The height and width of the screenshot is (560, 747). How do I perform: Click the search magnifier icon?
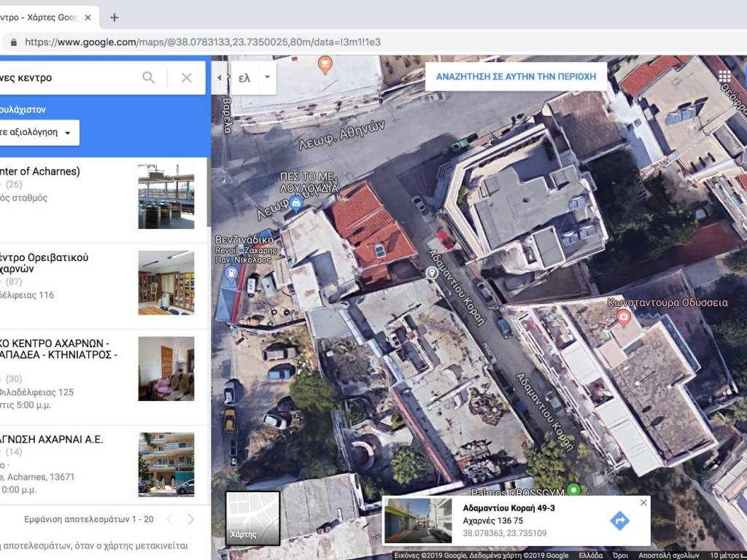coord(149,77)
